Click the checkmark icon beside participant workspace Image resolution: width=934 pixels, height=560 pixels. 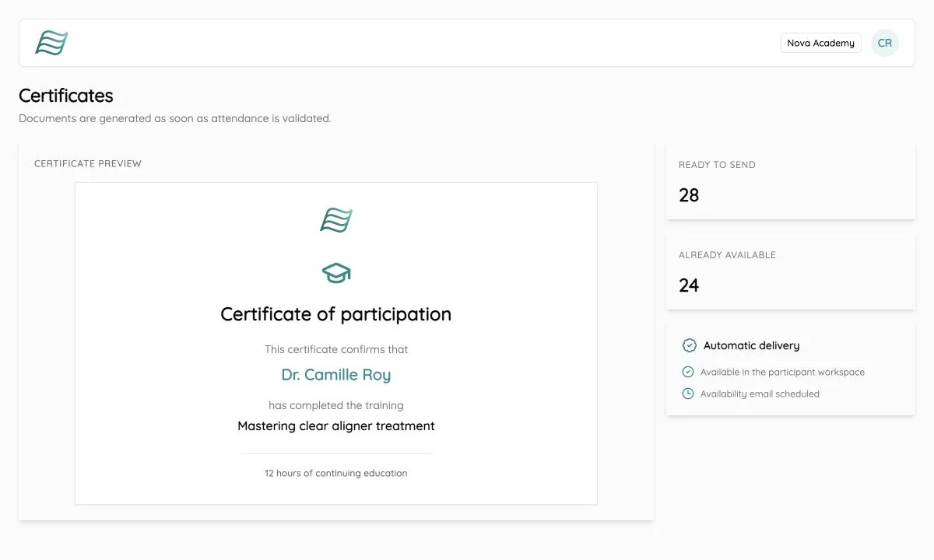coord(688,372)
